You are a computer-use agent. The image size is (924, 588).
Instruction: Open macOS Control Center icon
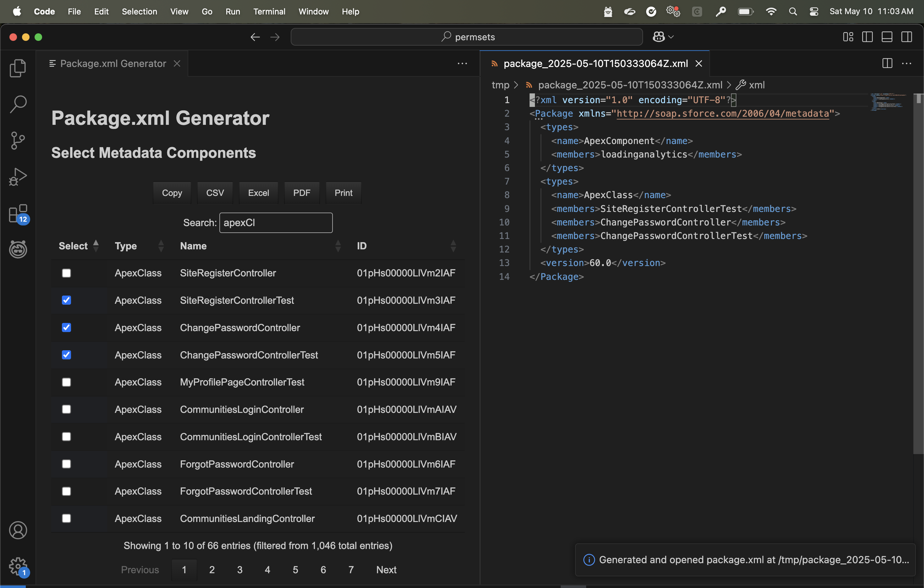pyautogui.click(x=813, y=12)
